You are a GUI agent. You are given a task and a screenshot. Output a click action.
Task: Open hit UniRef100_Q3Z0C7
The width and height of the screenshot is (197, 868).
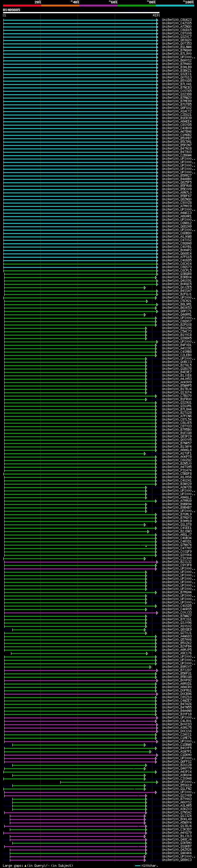[x=177, y=37]
